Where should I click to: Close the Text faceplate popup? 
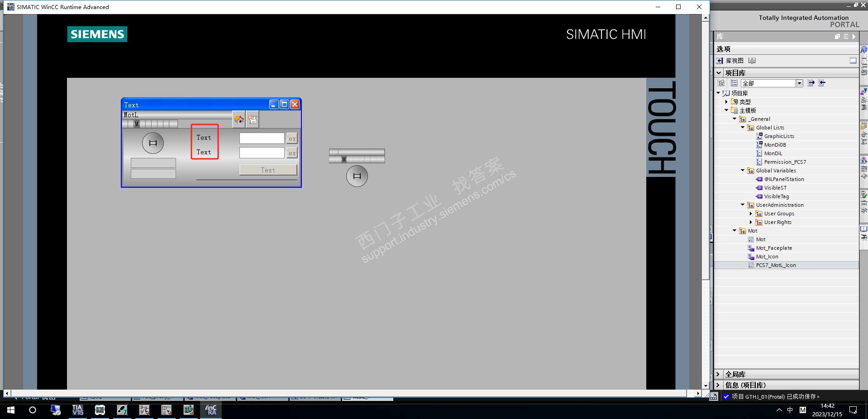pyautogui.click(x=295, y=105)
